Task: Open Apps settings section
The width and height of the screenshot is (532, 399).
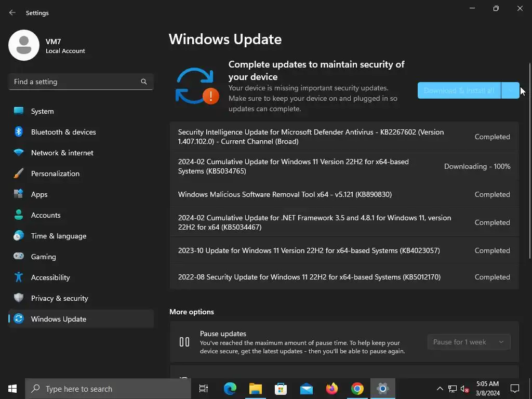Action: [81, 194]
